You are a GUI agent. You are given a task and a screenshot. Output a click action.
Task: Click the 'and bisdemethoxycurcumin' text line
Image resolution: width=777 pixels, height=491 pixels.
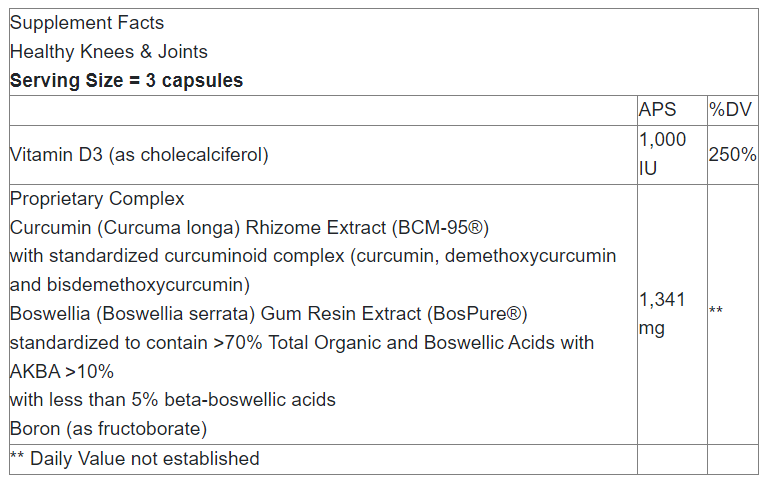point(129,285)
